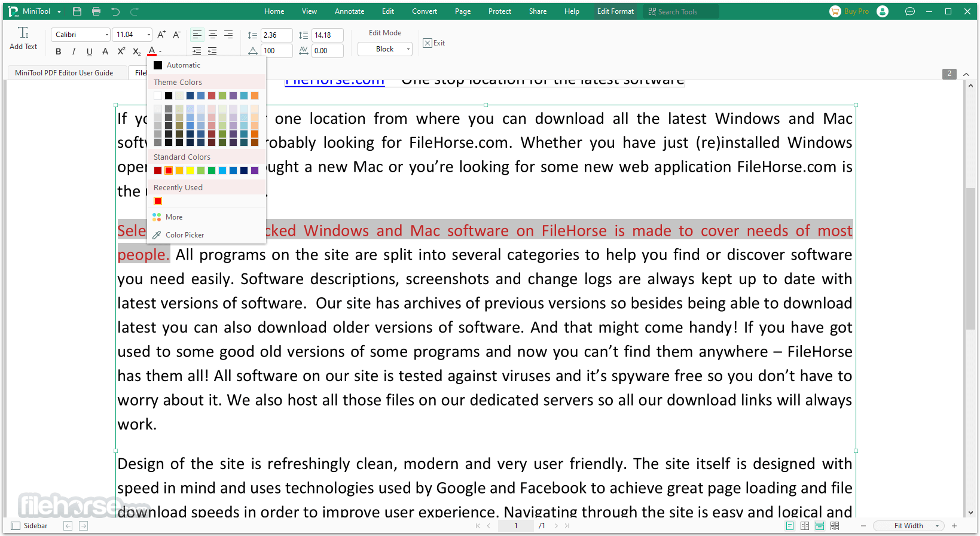Toggle bold formatting
Image resolution: width=980 pixels, height=536 pixels.
(x=58, y=51)
